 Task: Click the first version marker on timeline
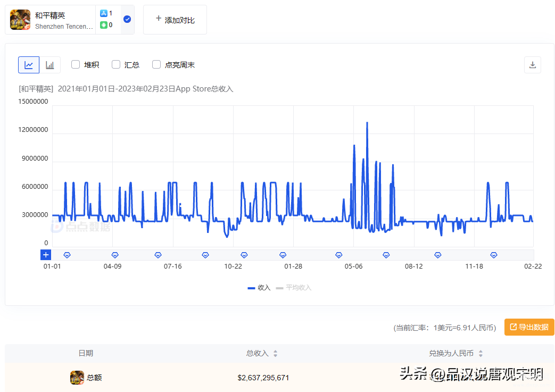(x=67, y=255)
